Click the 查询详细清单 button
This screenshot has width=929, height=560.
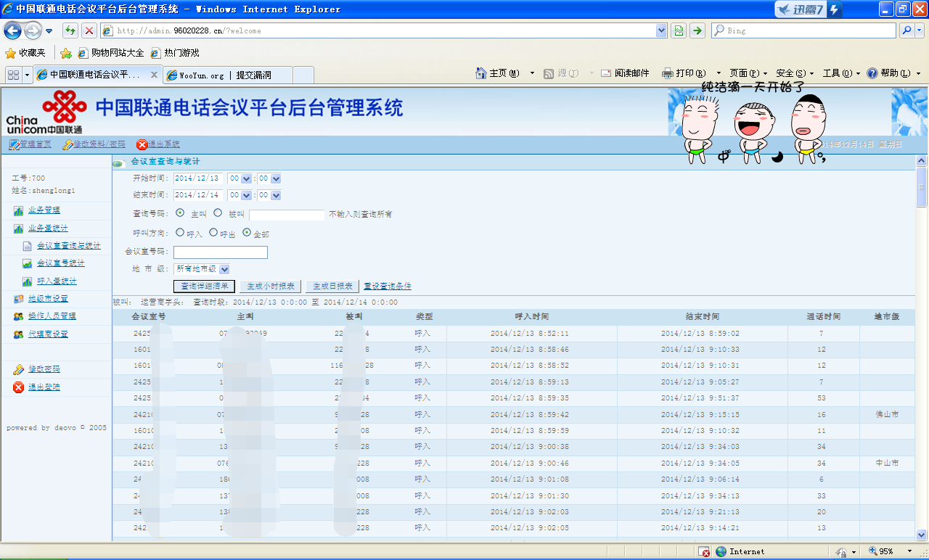[205, 287]
